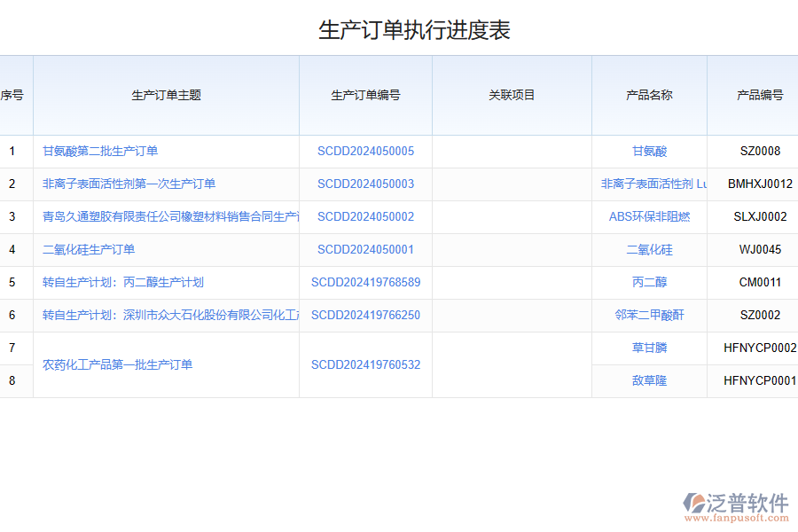798x532 pixels.
Task: Open the 草甘膦 product link
Action: 649,348
